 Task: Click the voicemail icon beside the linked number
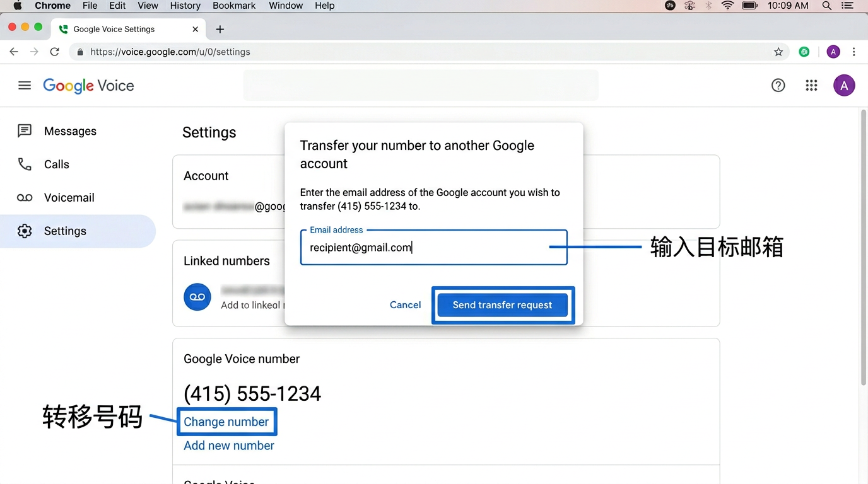[x=197, y=297]
